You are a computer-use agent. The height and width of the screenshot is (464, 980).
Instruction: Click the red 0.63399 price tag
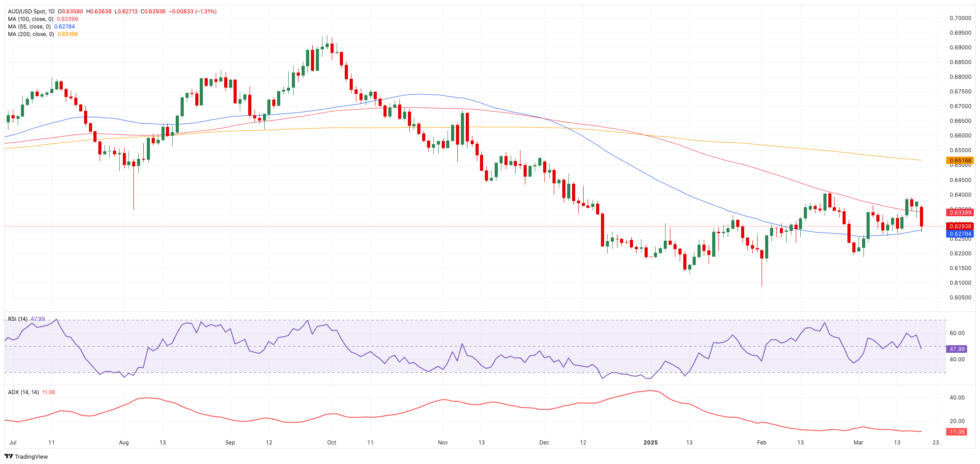pyautogui.click(x=960, y=213)
